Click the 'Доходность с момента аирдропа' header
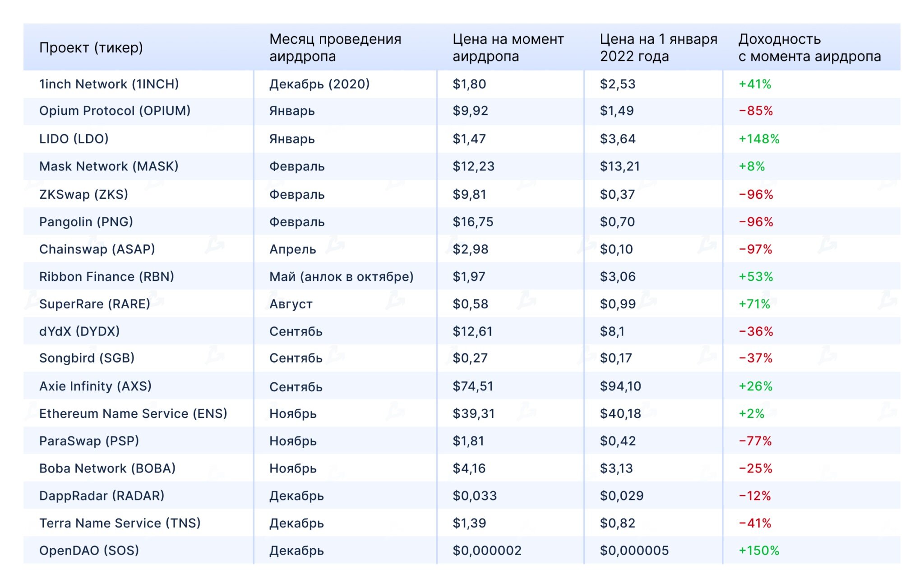 (x=809, y=47)
